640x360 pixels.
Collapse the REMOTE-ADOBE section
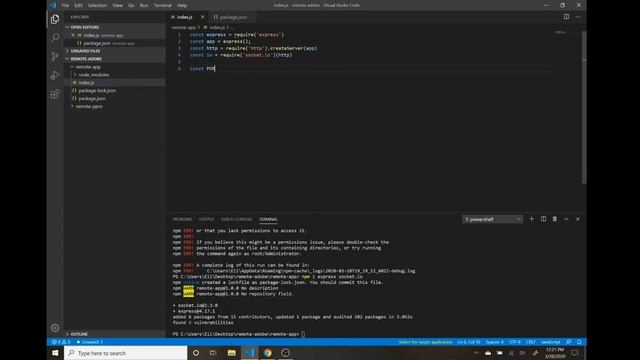click(x=86, y=59)
